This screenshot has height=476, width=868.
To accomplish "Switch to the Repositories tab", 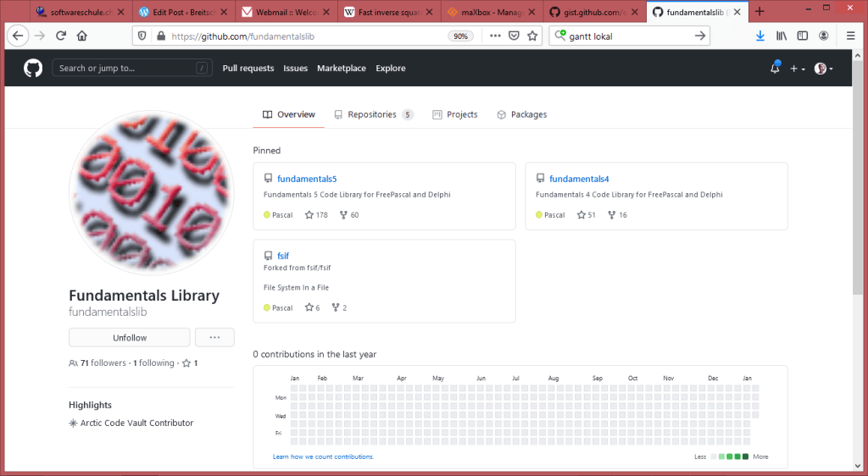I will click(372, 114).
